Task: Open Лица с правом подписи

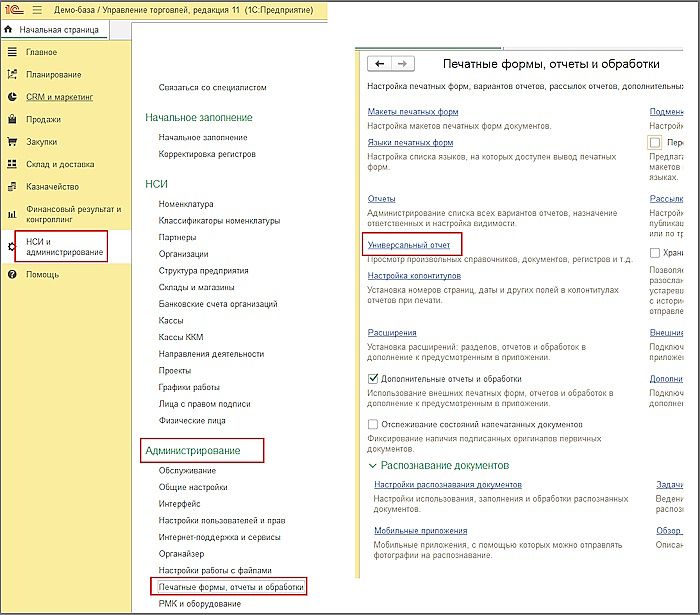Action: click(x=204, y=404)
